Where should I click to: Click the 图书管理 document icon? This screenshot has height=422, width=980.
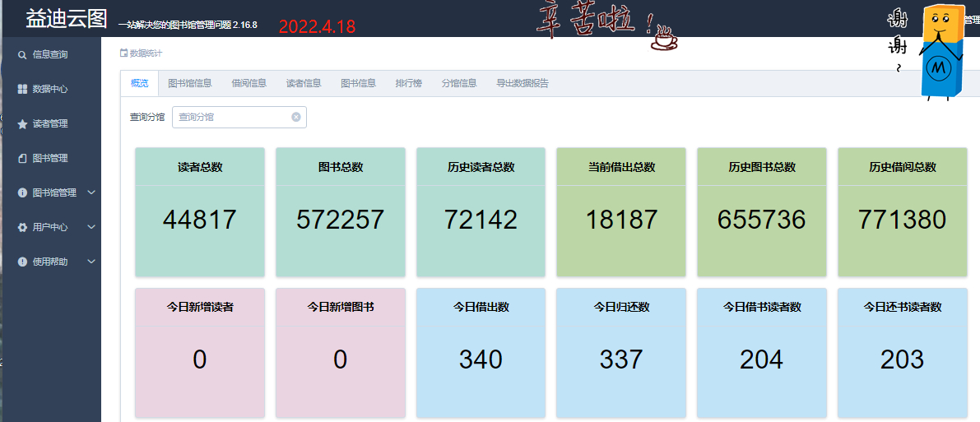[22, 159]
